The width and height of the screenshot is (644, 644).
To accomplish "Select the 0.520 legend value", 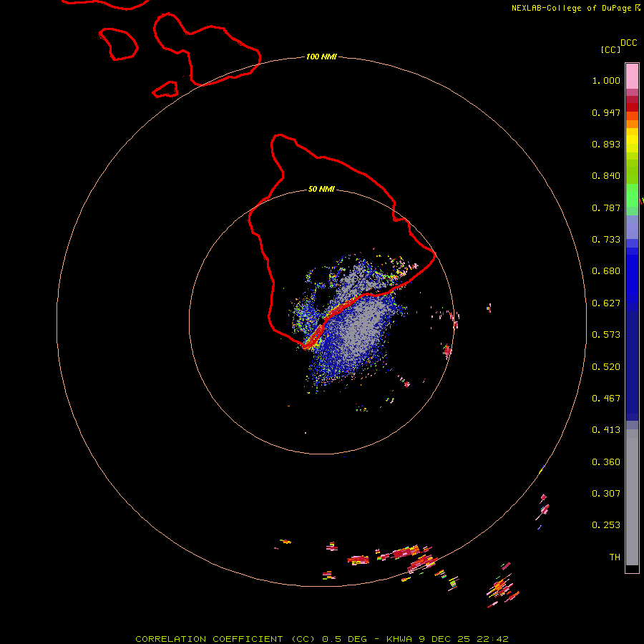I will click(x=606, y=367).
